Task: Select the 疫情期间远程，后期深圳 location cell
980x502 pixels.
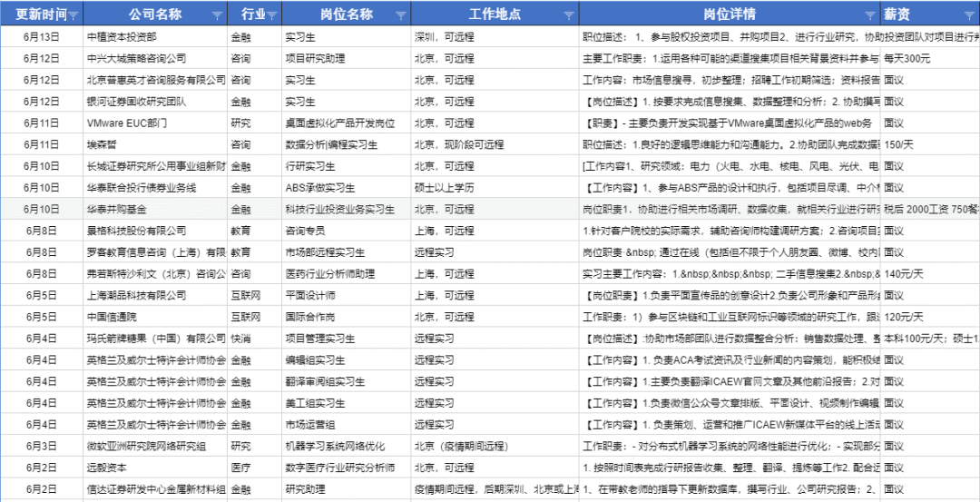Action: click(495, 489)
